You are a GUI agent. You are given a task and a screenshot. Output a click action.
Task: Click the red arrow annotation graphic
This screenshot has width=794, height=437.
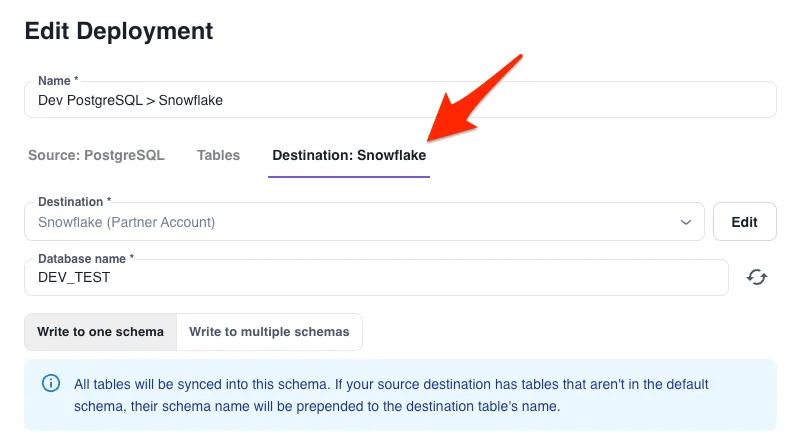click(474, 98)
